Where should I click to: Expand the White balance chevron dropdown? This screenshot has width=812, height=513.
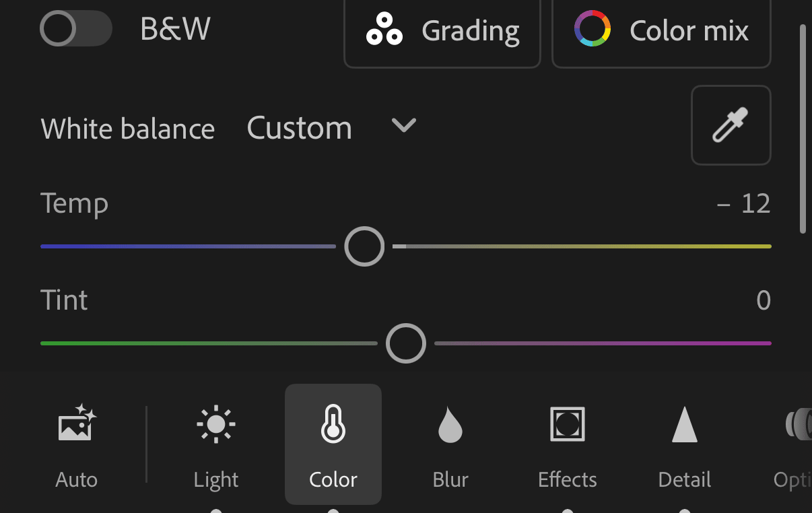pyautogui.click(x=404, y=125)
